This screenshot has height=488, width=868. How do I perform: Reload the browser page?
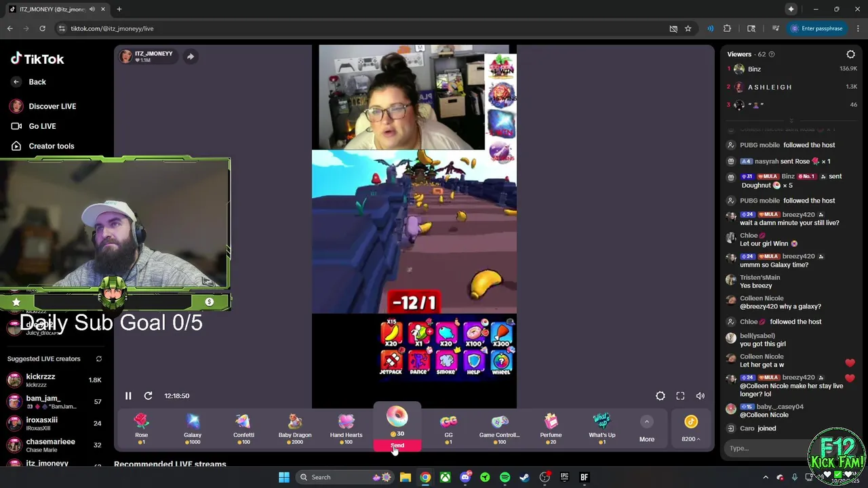click(42, 28)
